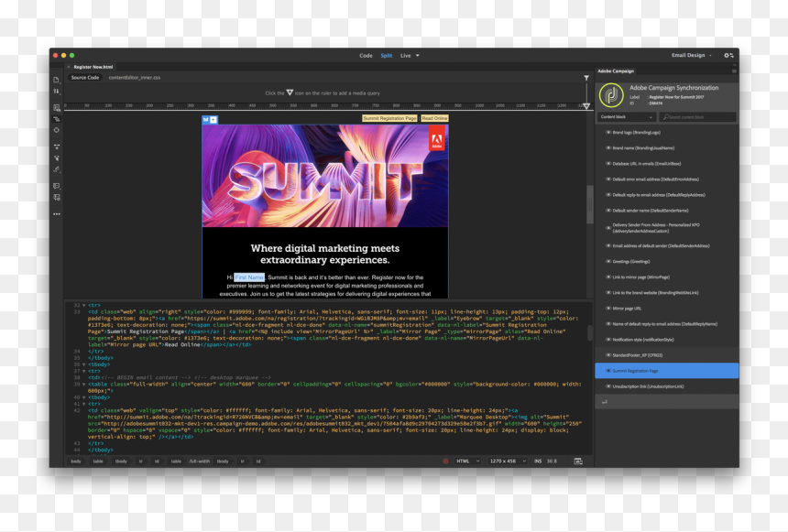The image size is (788, 532).
Task: Collapse code fold arrow on line 41
Action: coord(84,404)
